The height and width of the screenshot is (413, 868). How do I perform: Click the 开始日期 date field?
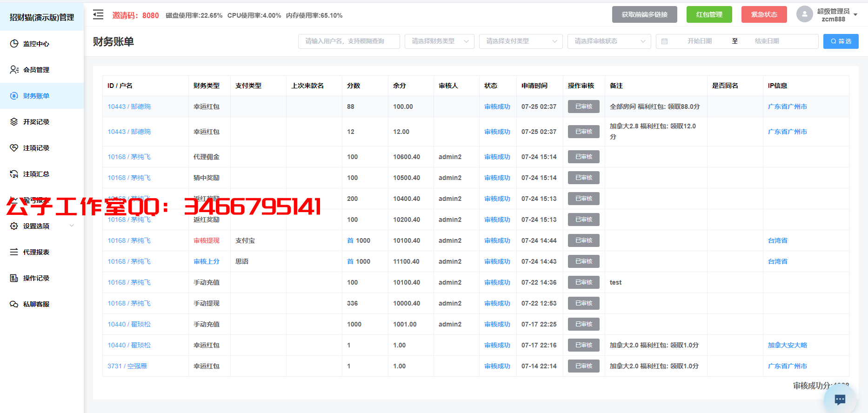pyautogui.click(x=700, y=41)
